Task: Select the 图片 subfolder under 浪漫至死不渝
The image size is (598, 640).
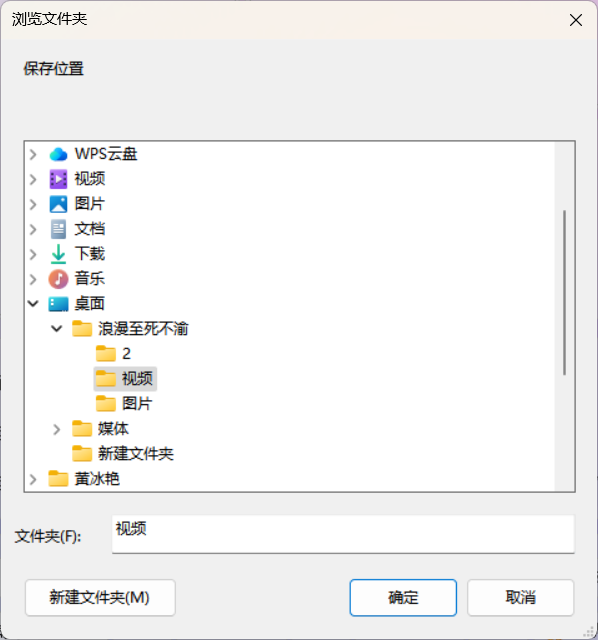Action: [x=124, y=404]
